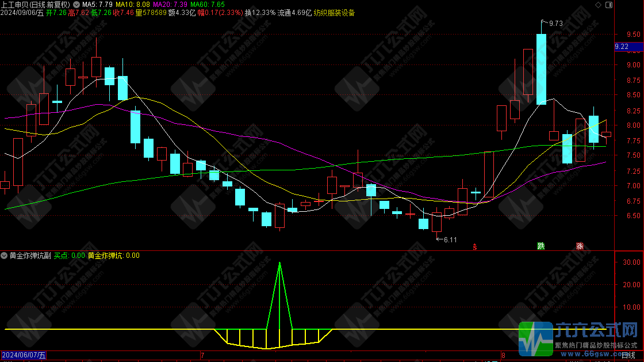Click the green spike peak in sub-chart
644x362 pixels.
(x=279, y=263)
